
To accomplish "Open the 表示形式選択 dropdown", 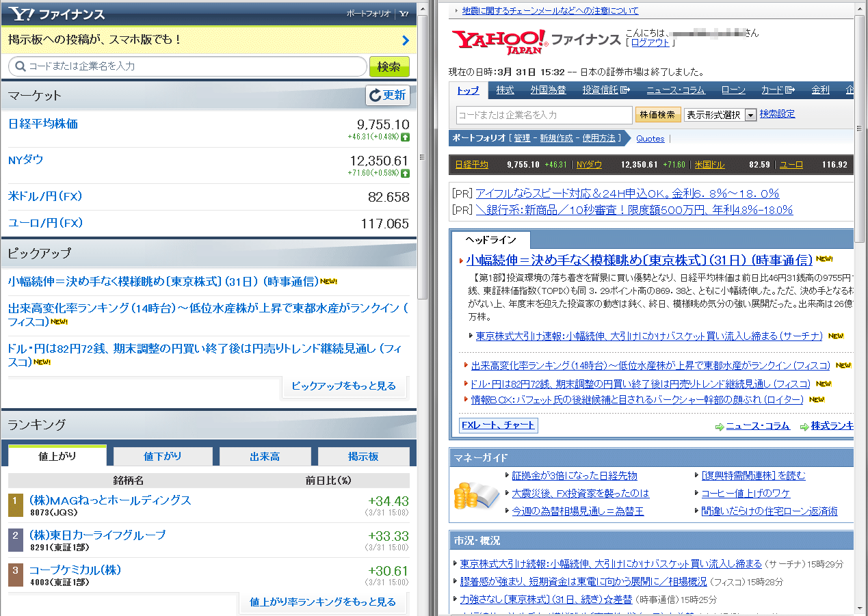I will pos(720,115).
